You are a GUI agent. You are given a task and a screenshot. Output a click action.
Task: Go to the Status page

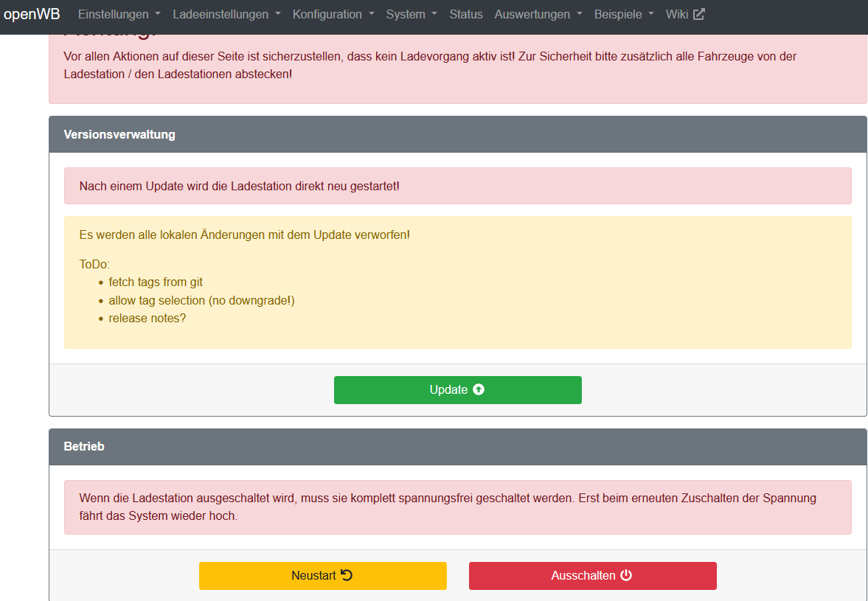click(x=465, y=15)
